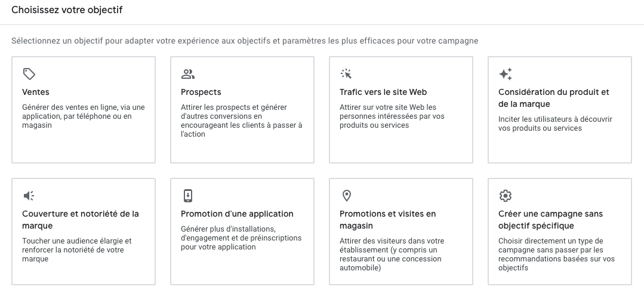Image resolution: width=644 pixels, height=299 pixels.
Task: Select Promotion d'une application title
Action: click(x=237, y=214)
